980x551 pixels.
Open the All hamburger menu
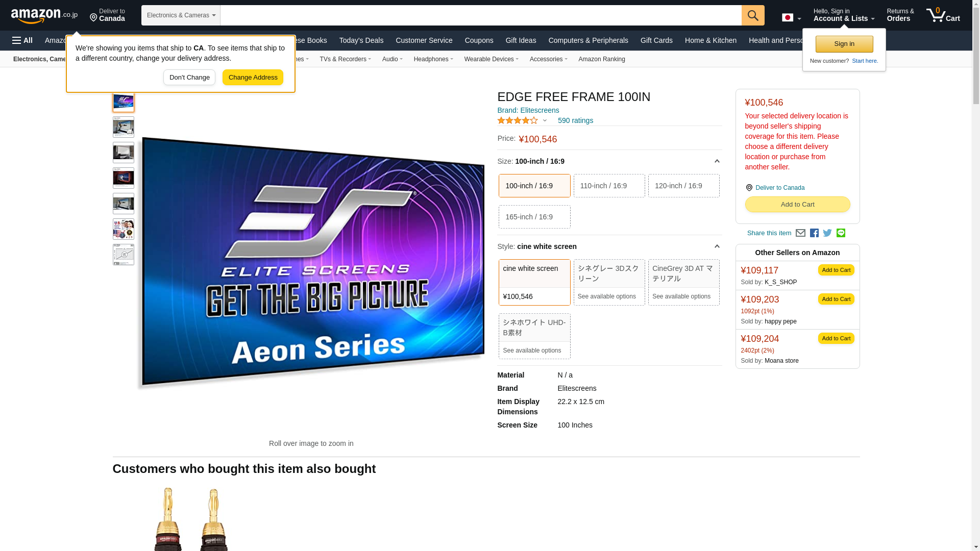pos(22,40)
